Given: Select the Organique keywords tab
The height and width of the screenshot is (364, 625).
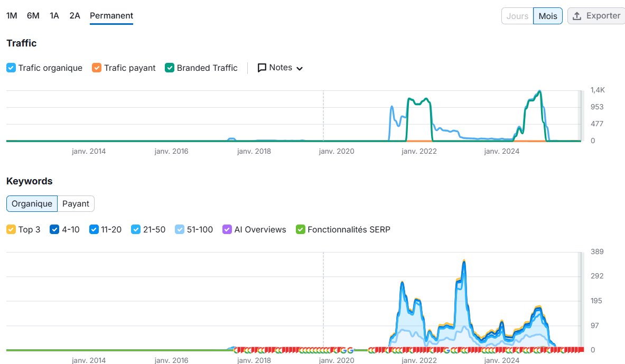Looking at the screenshot, I should pos(32,204).
